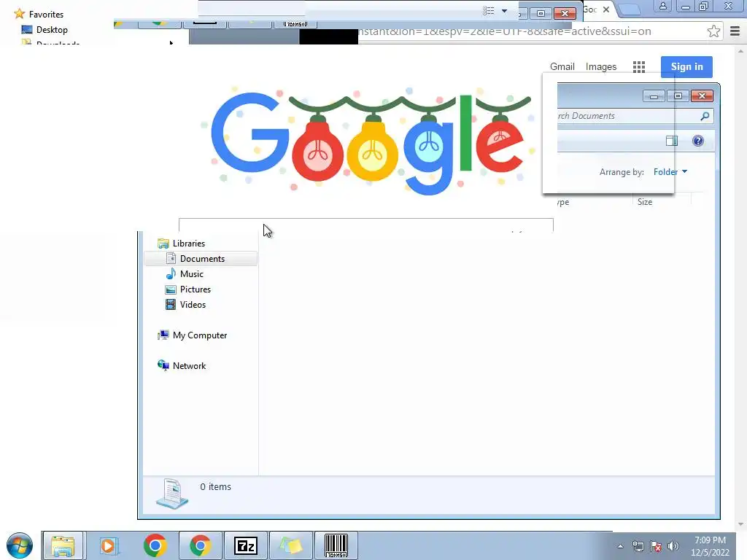Open the Images link
747x560 pixels.
601,66
